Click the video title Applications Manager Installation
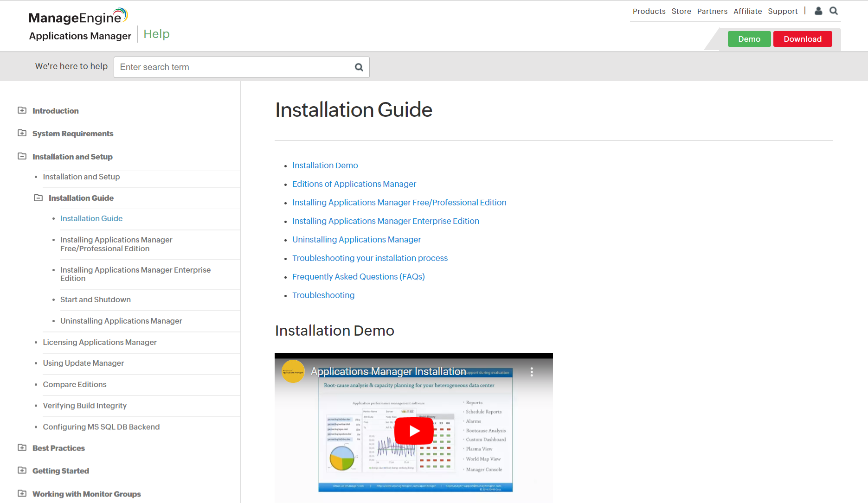 point(388,371)
